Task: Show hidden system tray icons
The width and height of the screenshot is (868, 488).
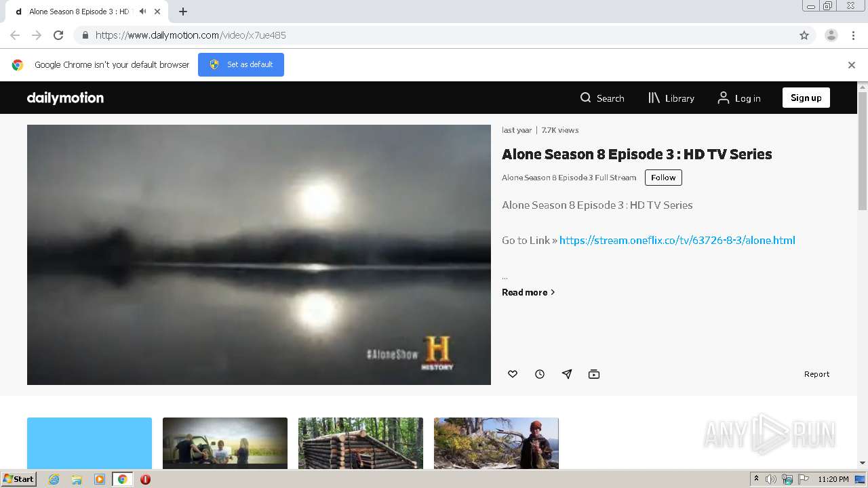Action: click(756, 479)
